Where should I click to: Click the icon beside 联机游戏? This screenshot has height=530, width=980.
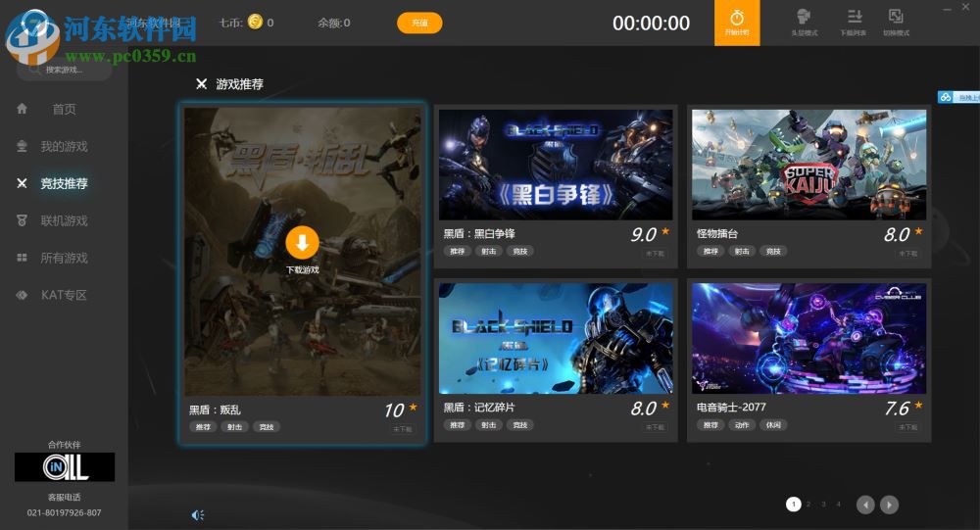coord(22,220)
